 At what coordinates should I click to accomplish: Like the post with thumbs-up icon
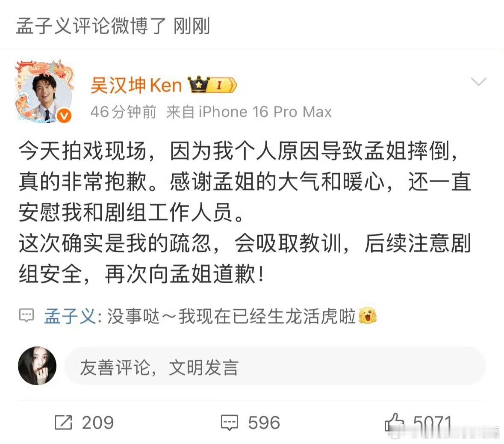pyautogui.click(x=394, y=422)
